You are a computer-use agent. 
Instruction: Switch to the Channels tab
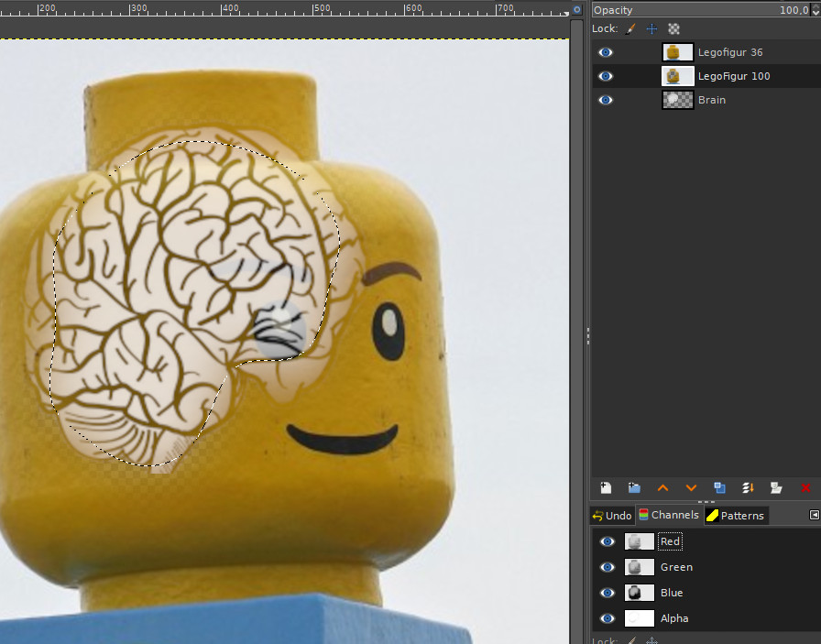point(669,515)
